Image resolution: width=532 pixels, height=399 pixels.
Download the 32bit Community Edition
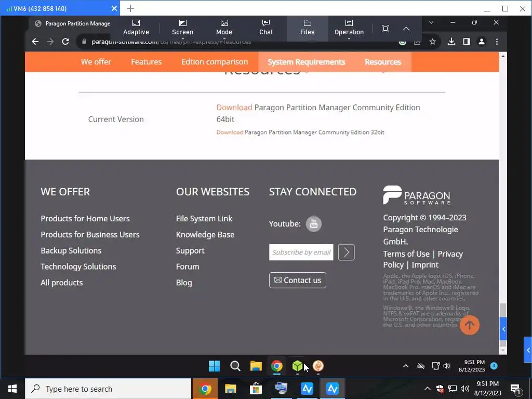point(230,132)
